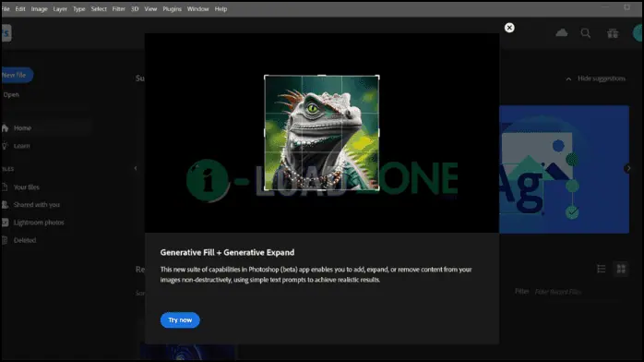Go to Home in sidebar

point(22,128)
